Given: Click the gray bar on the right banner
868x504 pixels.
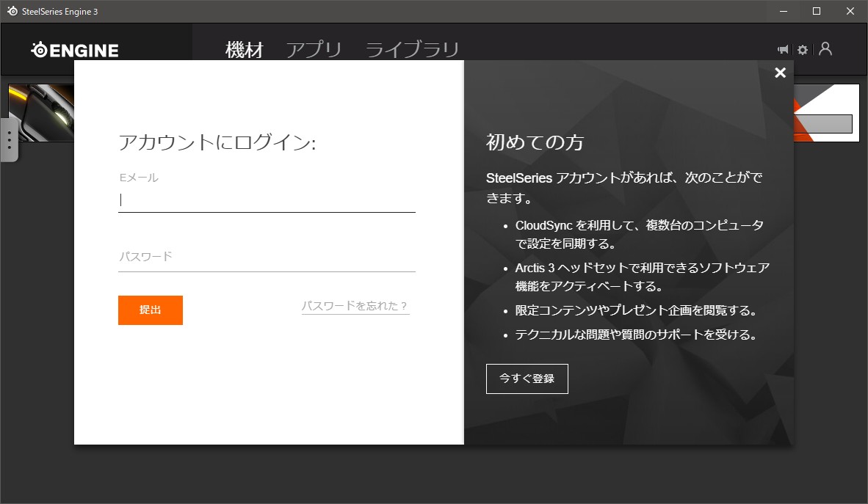Looking at the screenshot, I should [x=823, y=124].
